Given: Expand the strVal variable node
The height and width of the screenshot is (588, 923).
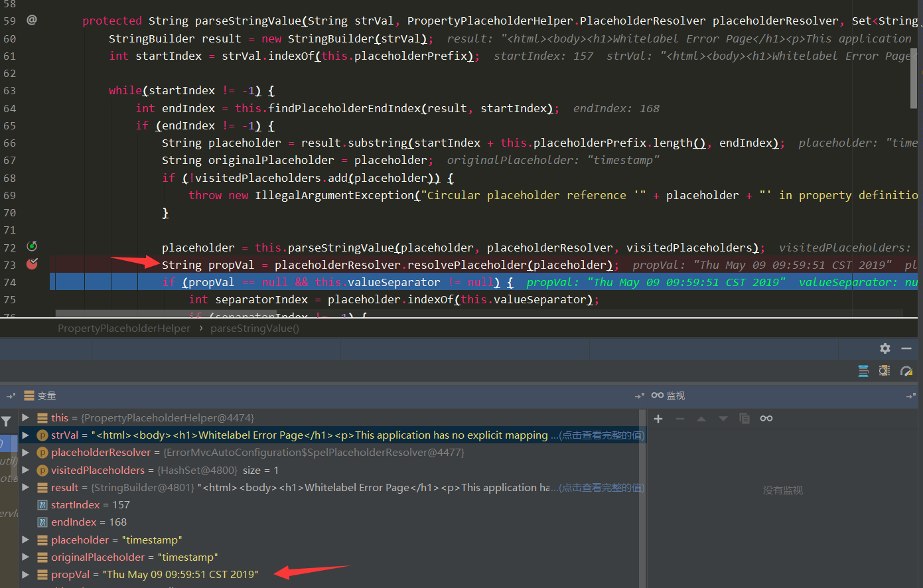Looking at the screenshot, I should pos(25,435).
